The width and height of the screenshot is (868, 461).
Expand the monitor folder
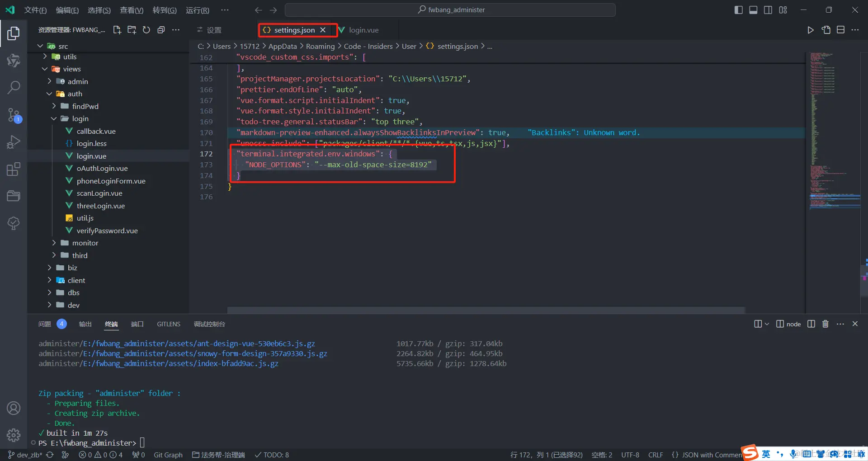54,243
